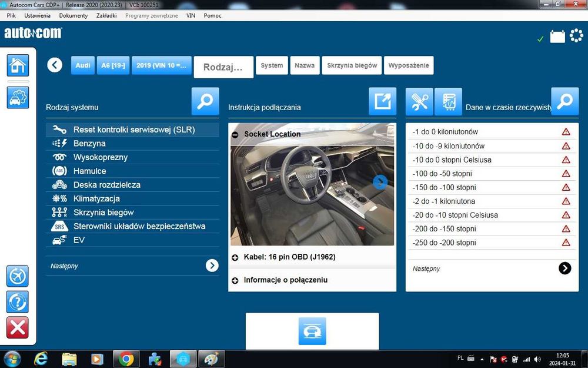The height and width of the screenshot is (368, 588).
Task: Click the spinning dots activity icon
Action: click(x=576, y=36)
